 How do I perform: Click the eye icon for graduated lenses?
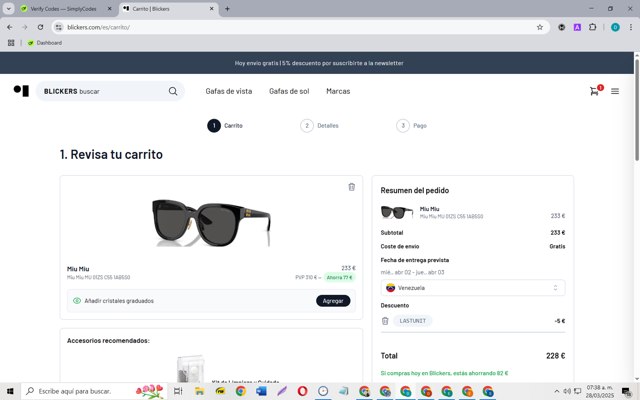(77, 301)
